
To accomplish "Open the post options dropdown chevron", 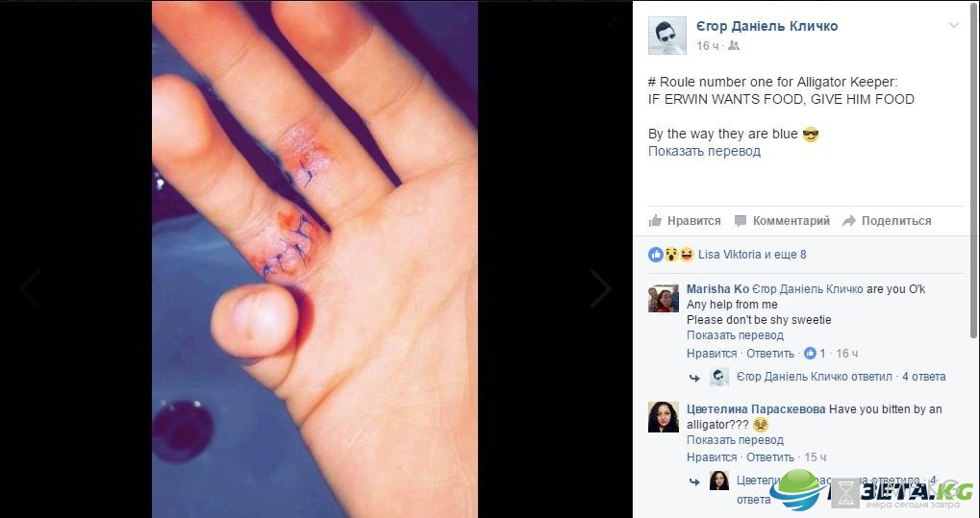I will click(x=954, y=26).
